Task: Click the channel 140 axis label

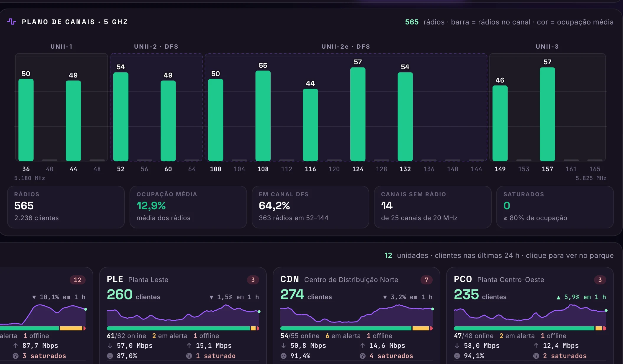Action: pyautogui.click(x=452, y=169)
